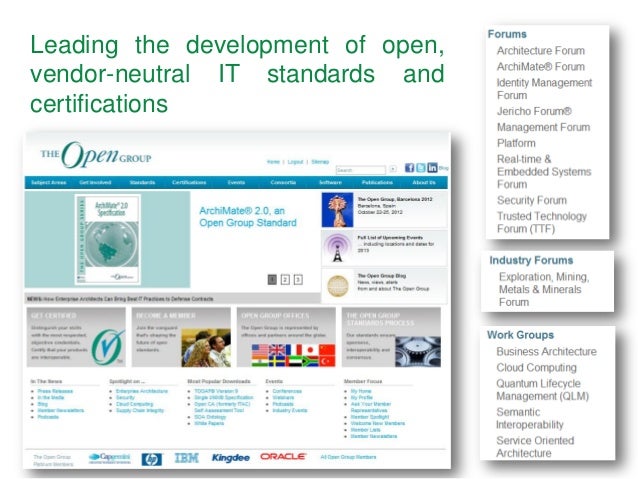This screenshot has width=638, height=479.
Task: Click the SOA Ontology download link
Action: coord(210,417)
